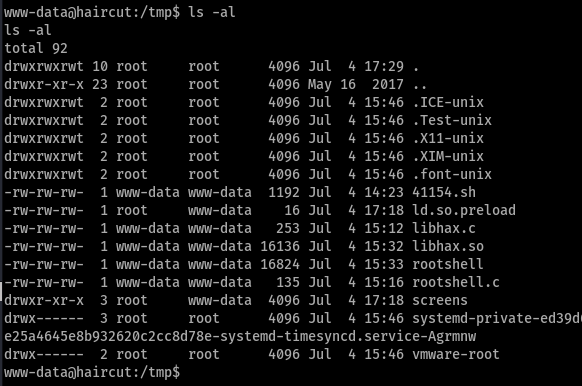Click the .font-unix directory entry

point(452,174)
